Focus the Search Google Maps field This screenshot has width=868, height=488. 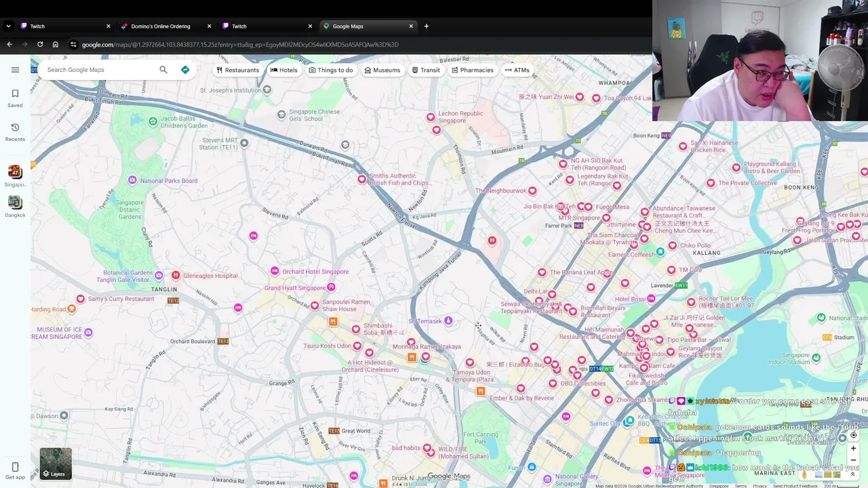(x=100, y=70)
